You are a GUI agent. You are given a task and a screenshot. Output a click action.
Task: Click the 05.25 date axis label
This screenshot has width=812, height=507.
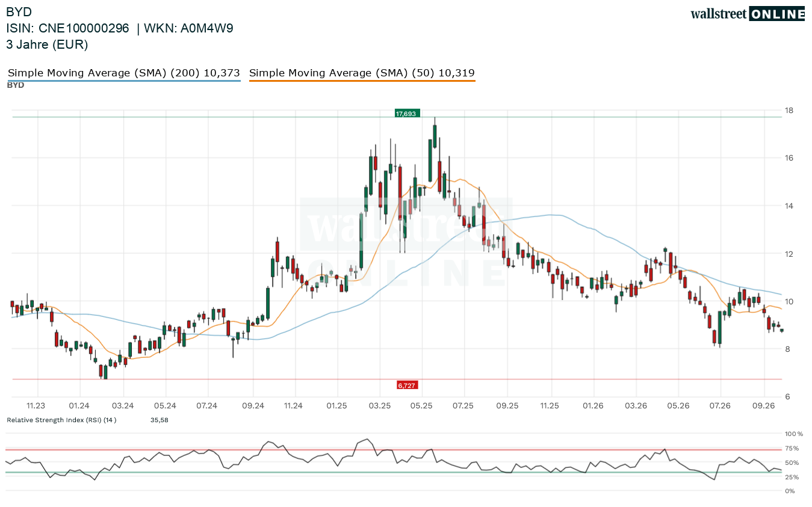(x=422, y=406)
